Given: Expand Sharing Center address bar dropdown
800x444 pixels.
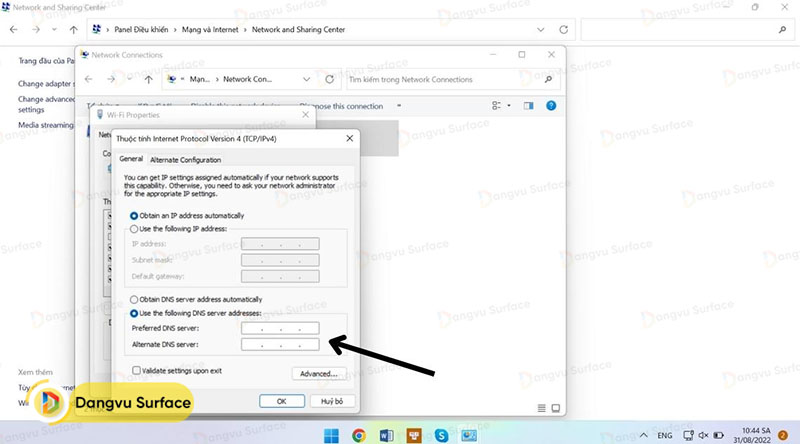Looking at the screenshot, I should click(540, 30).
